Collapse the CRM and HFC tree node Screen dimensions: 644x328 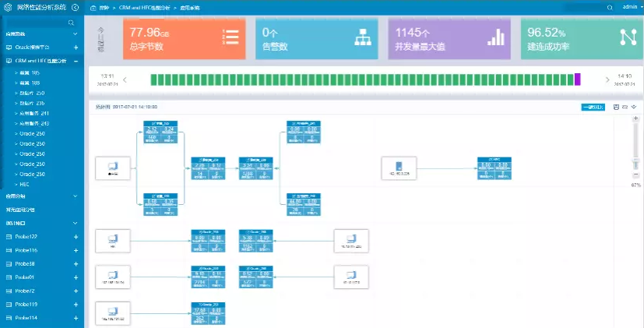coord(76,60)
